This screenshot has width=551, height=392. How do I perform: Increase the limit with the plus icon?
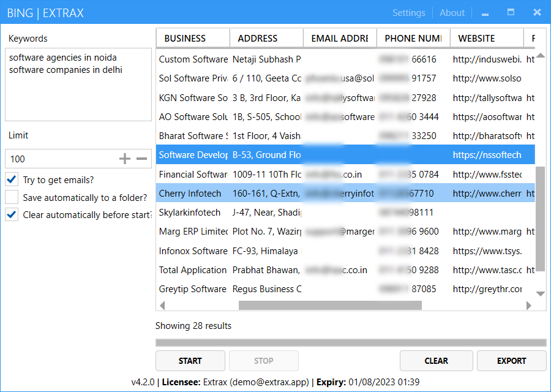pos(125,159)
